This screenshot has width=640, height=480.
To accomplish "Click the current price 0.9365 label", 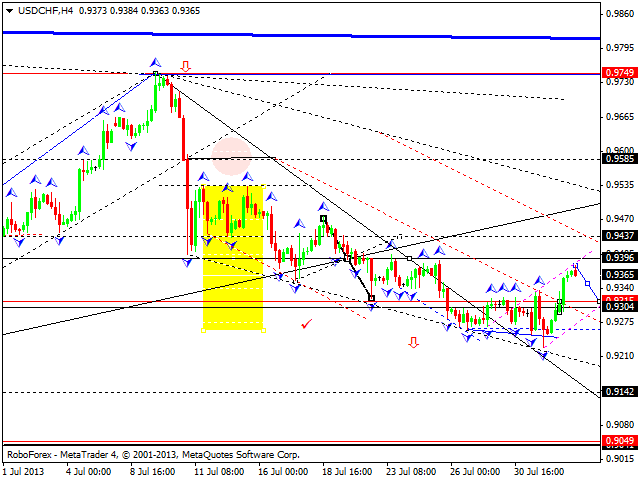I will pyautogui.click(x=619, y=274).
